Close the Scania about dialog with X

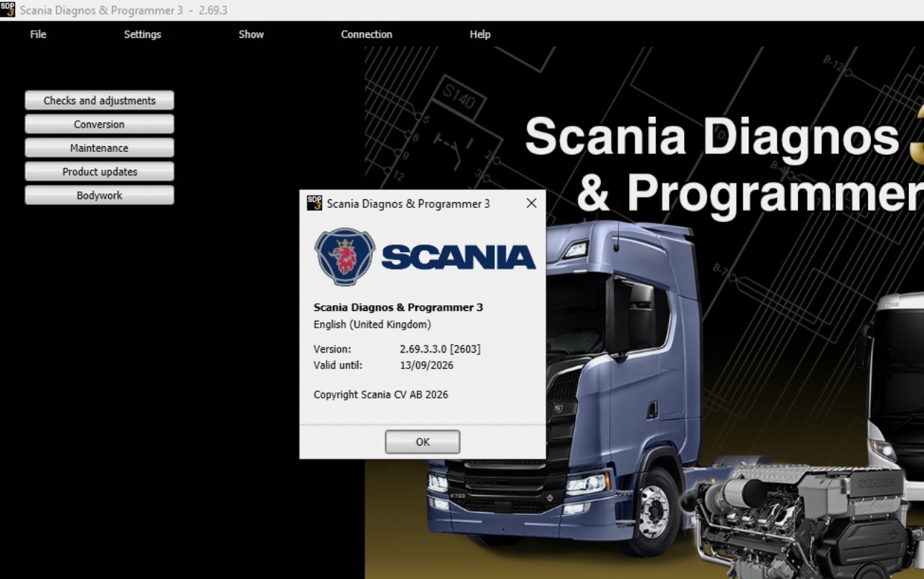[531, 204]
